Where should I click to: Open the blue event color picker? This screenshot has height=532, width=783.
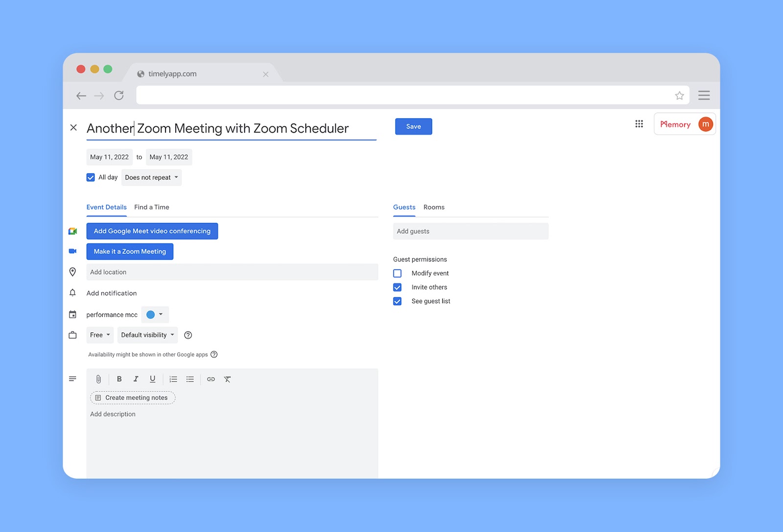pos(155,314)
